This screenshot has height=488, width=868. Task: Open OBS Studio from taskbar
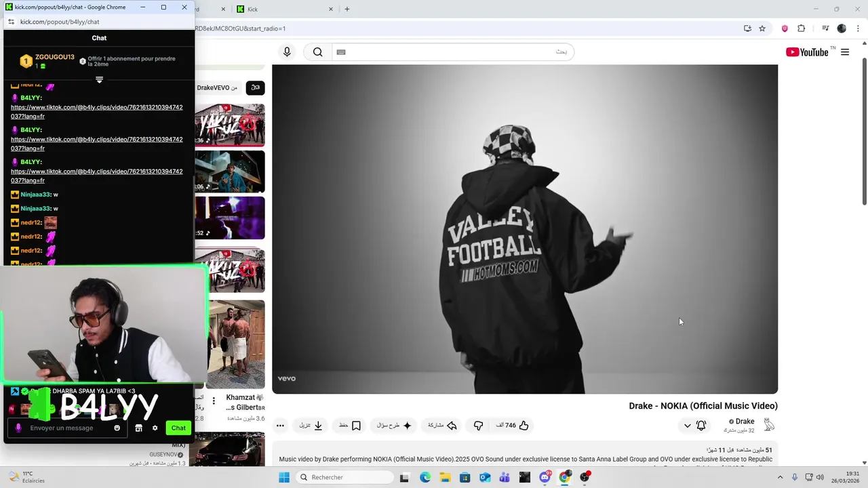[585, 477]
